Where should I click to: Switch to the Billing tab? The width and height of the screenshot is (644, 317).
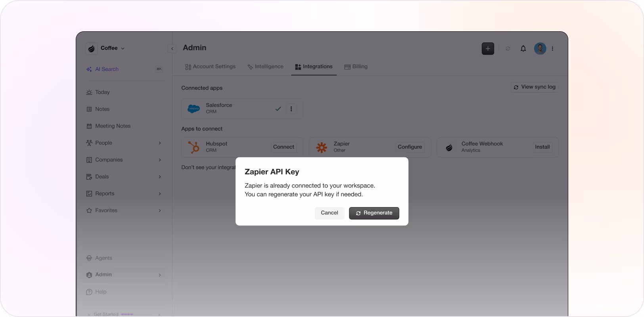click(x=356, y=67)
